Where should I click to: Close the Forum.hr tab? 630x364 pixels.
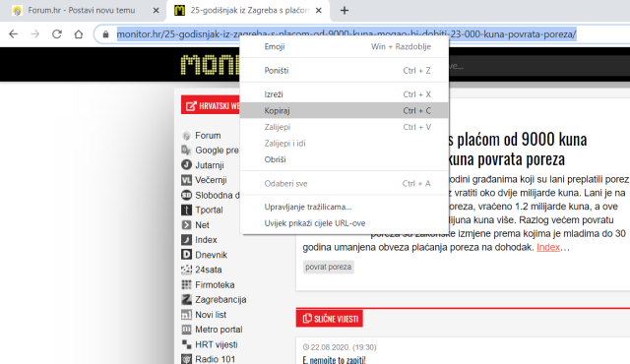(156, 11)
